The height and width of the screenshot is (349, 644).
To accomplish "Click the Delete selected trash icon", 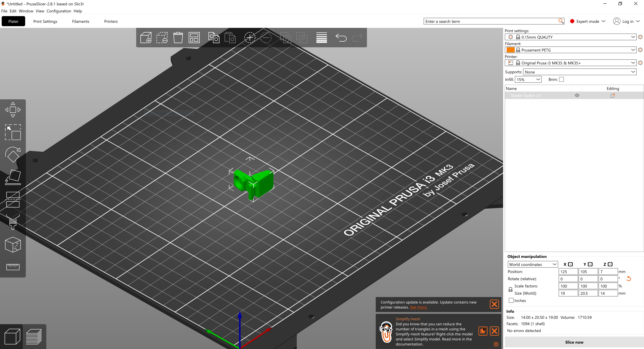I will (178, 38).
